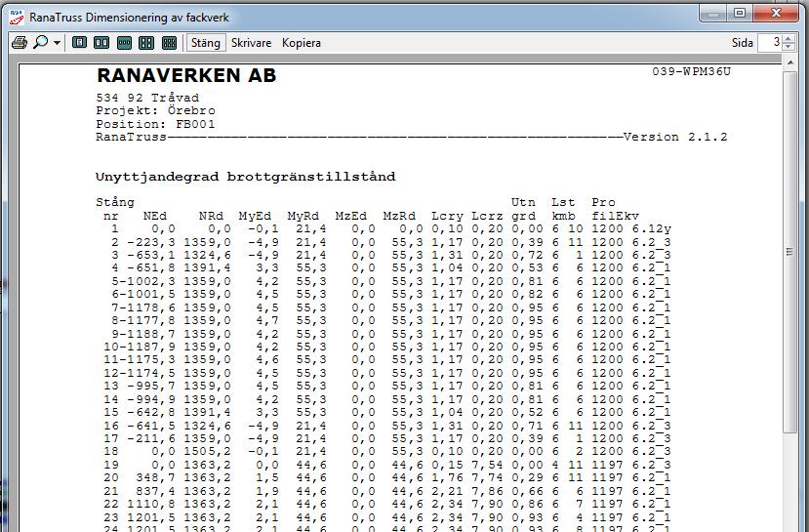809x532 pixels.
Task: Click the magnifying glass zoom icon
Action: pyautogui.click(x=40, y=43)
